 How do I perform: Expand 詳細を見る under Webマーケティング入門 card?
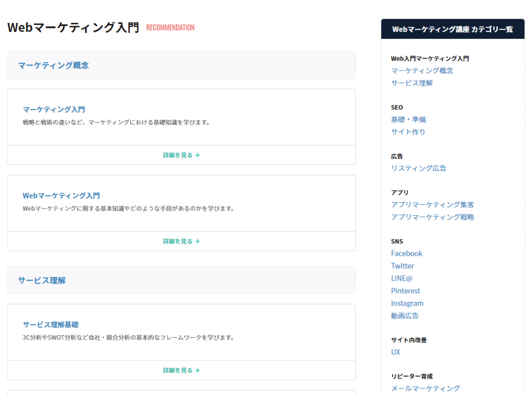pyautogui.click(x=181, y=241)
